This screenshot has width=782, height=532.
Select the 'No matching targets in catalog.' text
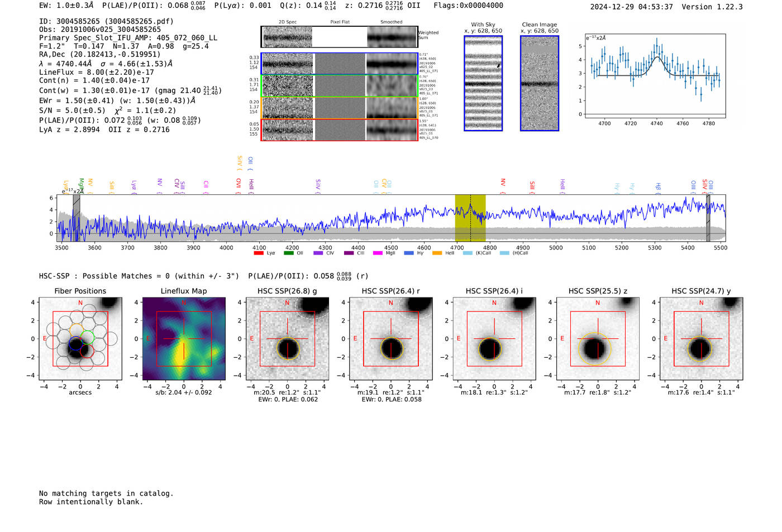pos(106,493)
